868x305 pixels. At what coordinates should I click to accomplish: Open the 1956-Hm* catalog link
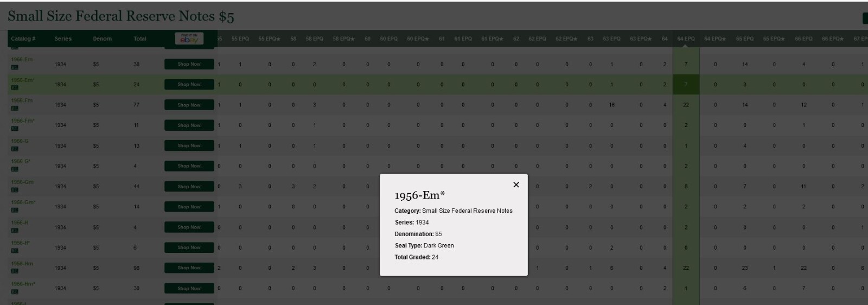tap(23, 284)
